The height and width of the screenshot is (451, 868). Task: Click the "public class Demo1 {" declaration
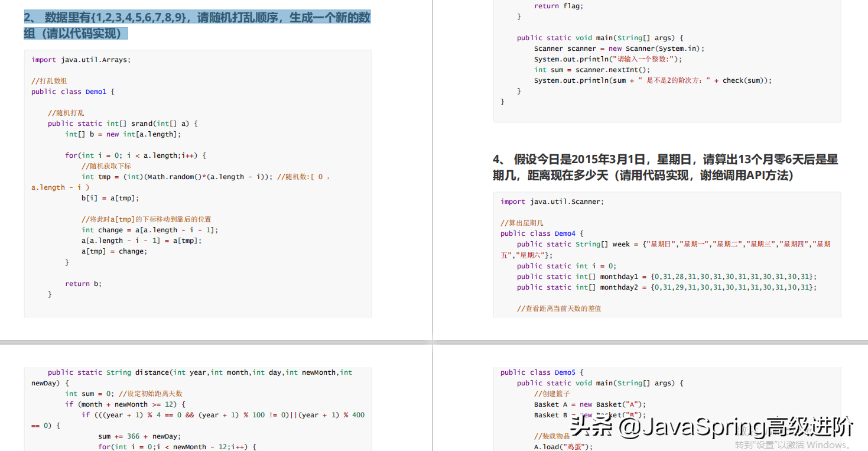(x=73, y=92)
